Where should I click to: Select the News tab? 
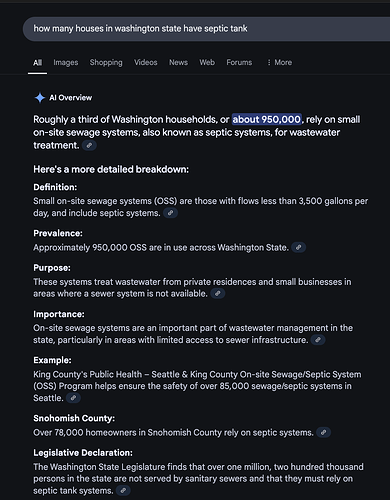coord(178,62)
